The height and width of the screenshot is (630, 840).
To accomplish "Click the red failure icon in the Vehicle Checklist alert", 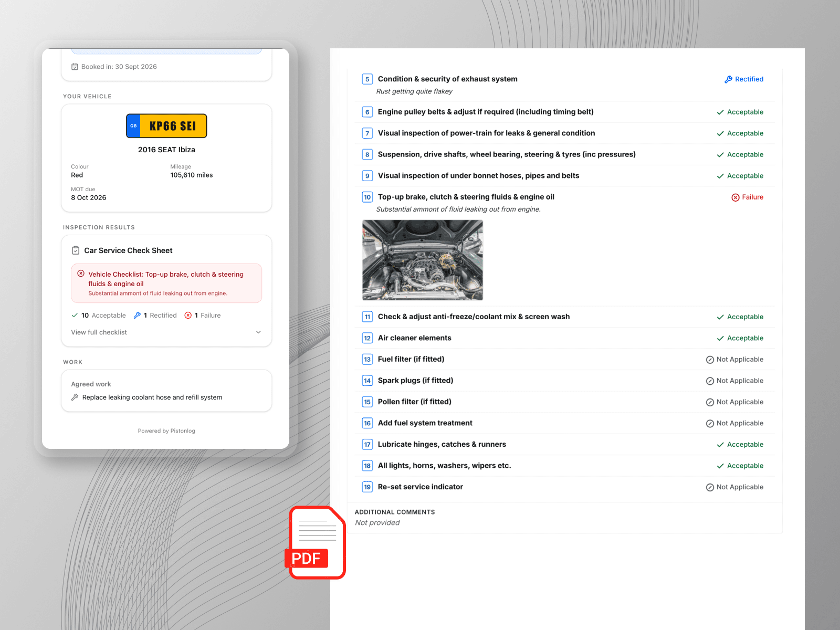I will coord(81,274).
